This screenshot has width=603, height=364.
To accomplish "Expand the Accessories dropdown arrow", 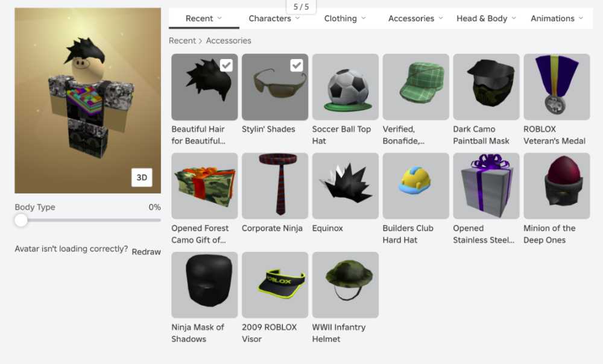I will coord(441,18).
